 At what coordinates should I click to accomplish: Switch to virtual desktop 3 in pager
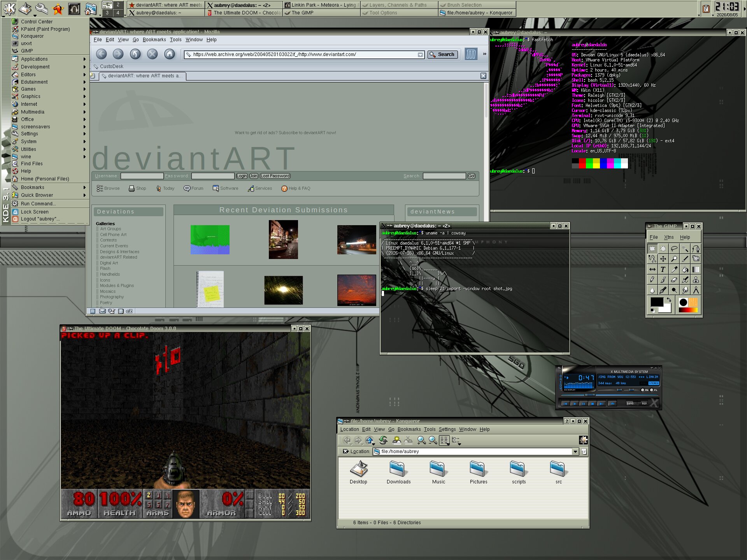click(107, 12)
